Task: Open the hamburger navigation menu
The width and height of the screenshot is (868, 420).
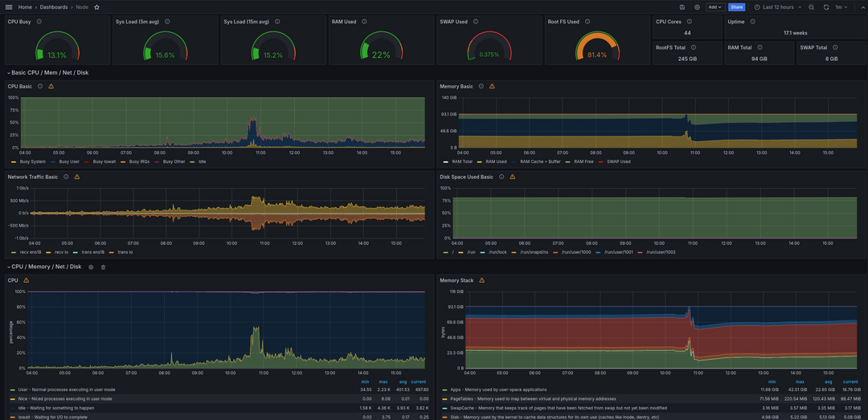Action: 8,7
